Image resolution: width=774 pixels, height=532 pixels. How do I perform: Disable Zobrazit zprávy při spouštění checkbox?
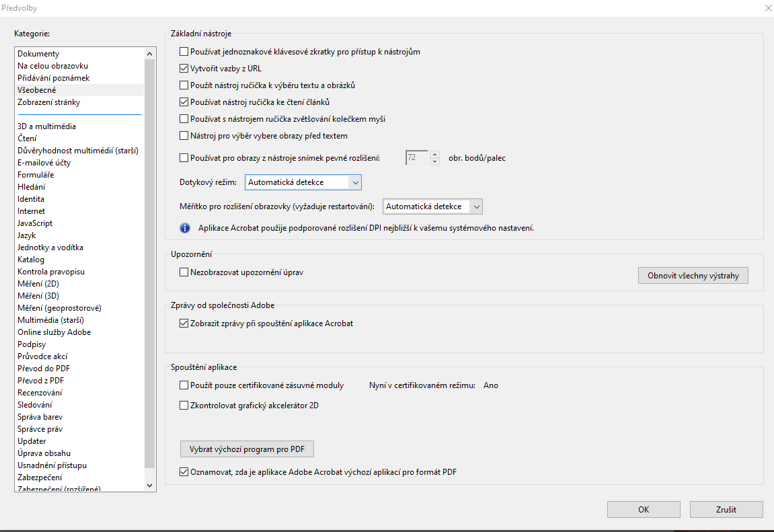coord(184,324)
